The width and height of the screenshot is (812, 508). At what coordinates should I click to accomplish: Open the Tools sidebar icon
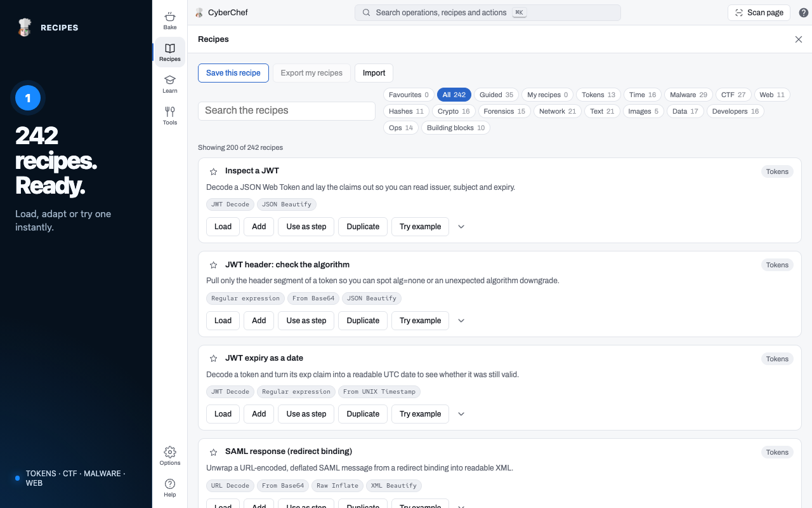(x=170, y=116)
